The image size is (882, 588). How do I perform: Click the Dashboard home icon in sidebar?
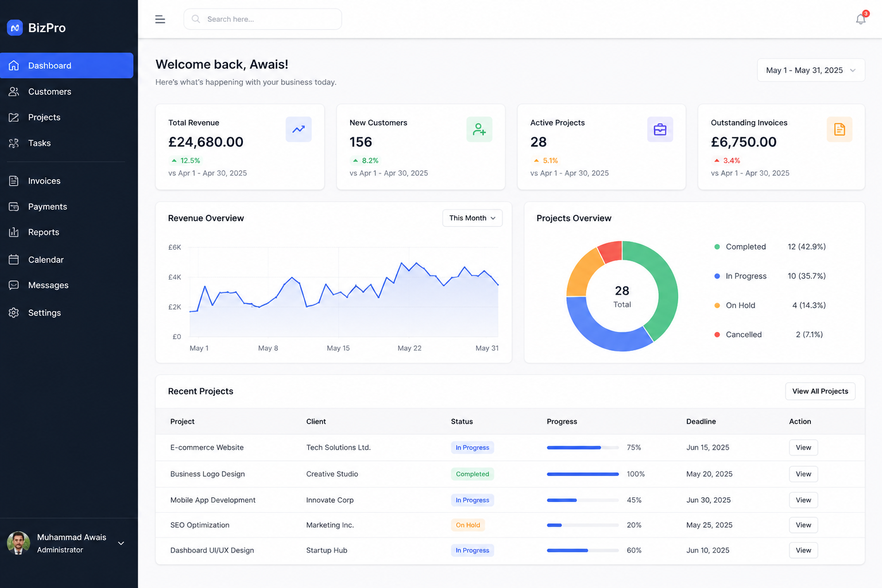[14, 65]
